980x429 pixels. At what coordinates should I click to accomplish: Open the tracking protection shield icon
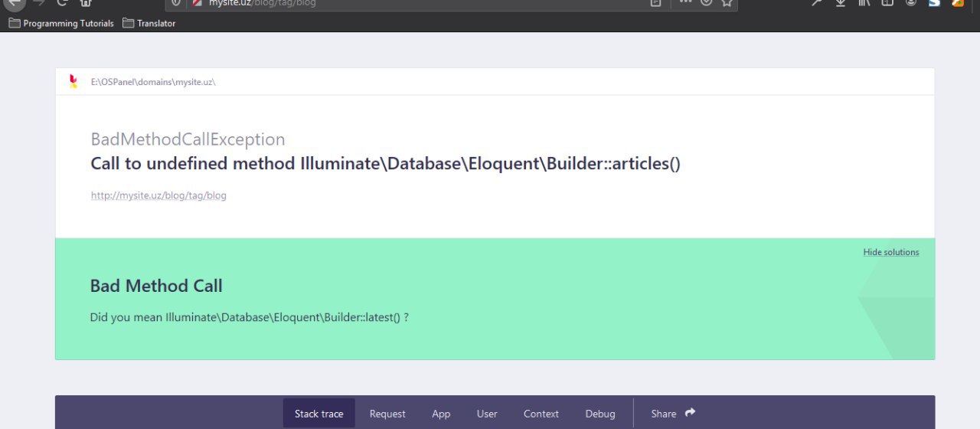176,2
